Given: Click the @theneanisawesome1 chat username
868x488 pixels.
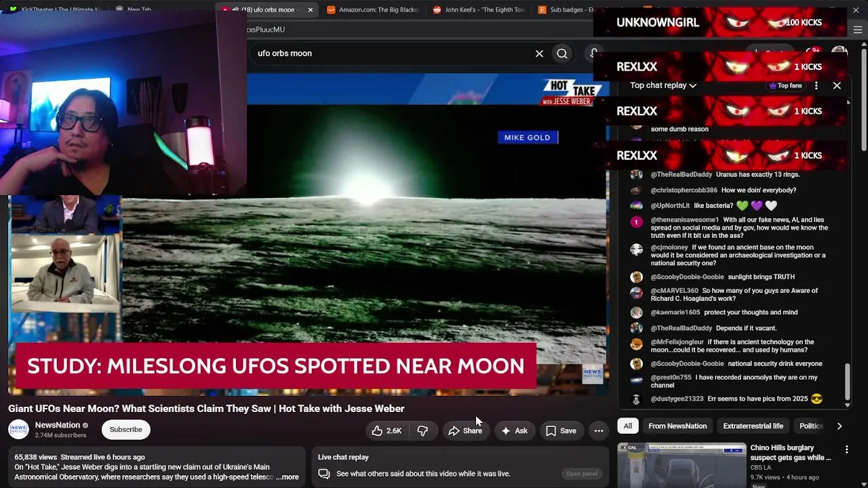Looking at the screenshot, I should click(685, 220).
